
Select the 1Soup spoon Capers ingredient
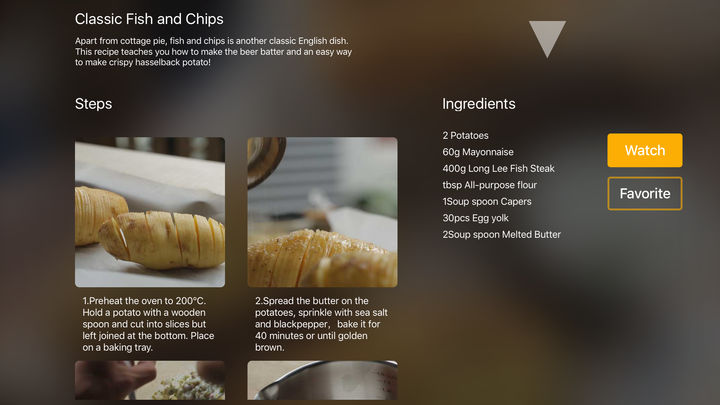click(x=487, y=202)
